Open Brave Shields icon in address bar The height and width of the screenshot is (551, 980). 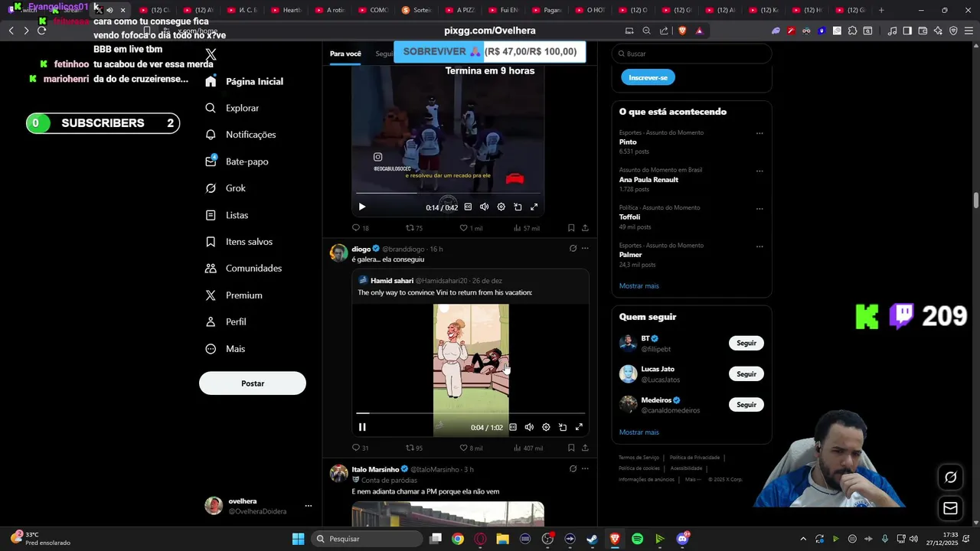point(682,31)
